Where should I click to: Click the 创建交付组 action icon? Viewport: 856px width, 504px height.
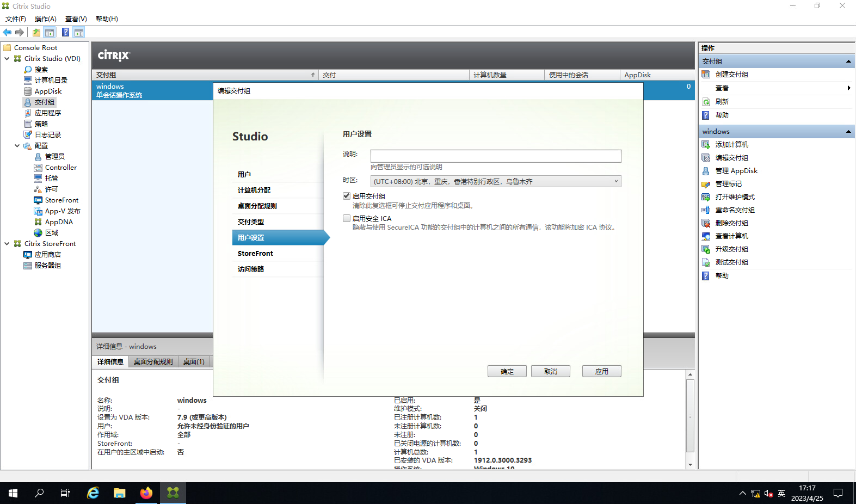(x=706, y=75)
